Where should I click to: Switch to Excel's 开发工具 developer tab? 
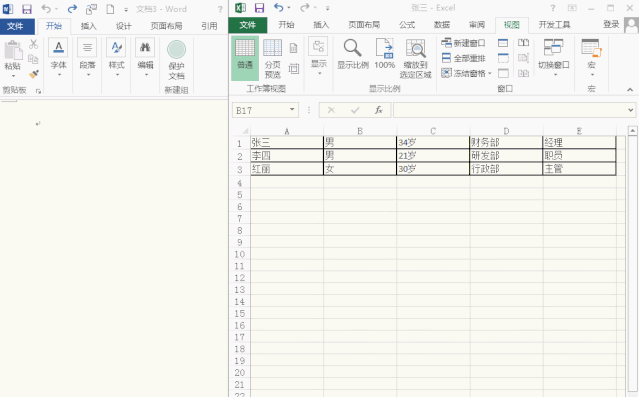tap(554, 25)
